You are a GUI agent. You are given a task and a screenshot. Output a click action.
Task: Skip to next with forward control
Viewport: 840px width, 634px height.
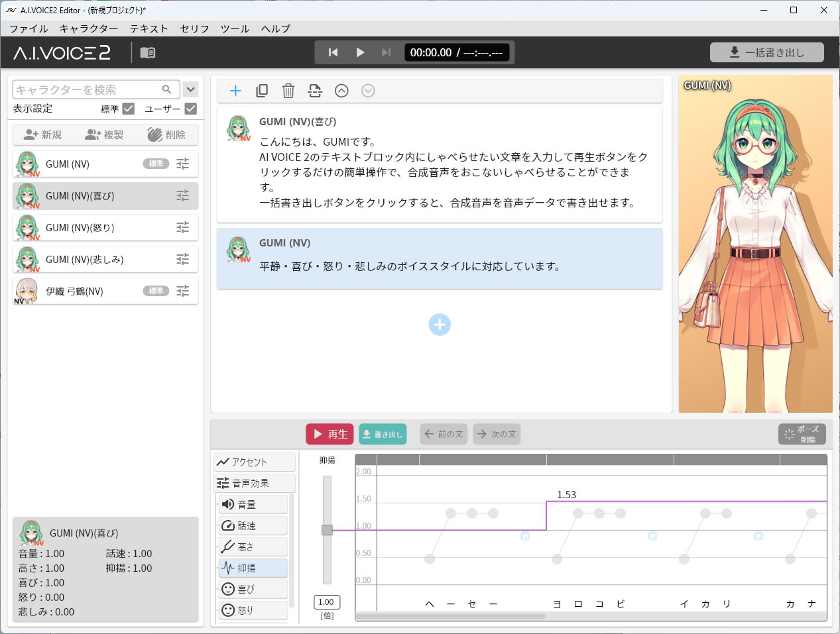386,52
